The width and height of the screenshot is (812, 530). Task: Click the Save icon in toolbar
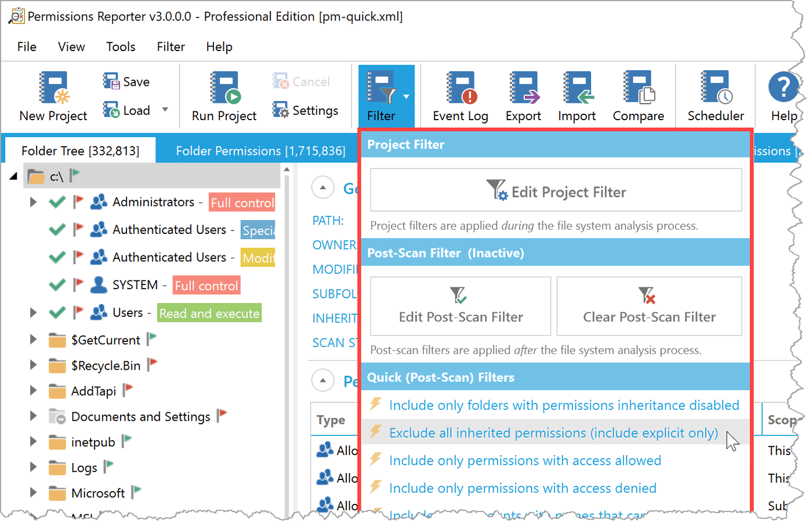111,81
